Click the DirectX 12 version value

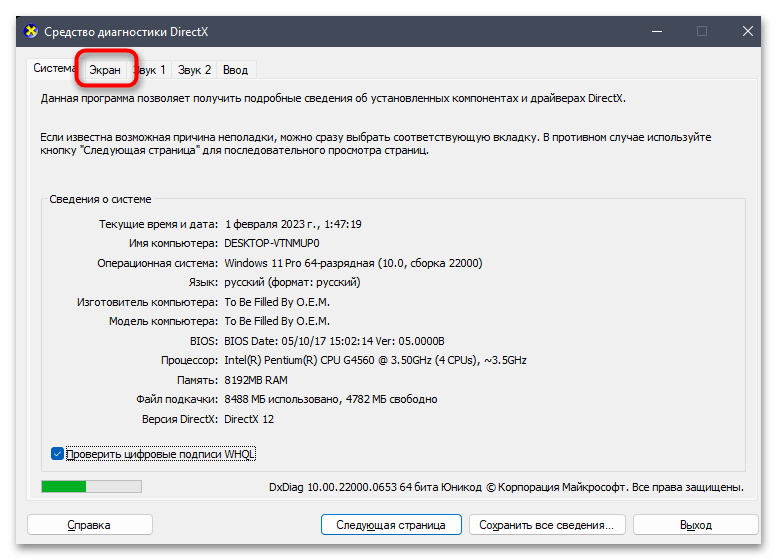pyautogui.click(x=249, y=419)
